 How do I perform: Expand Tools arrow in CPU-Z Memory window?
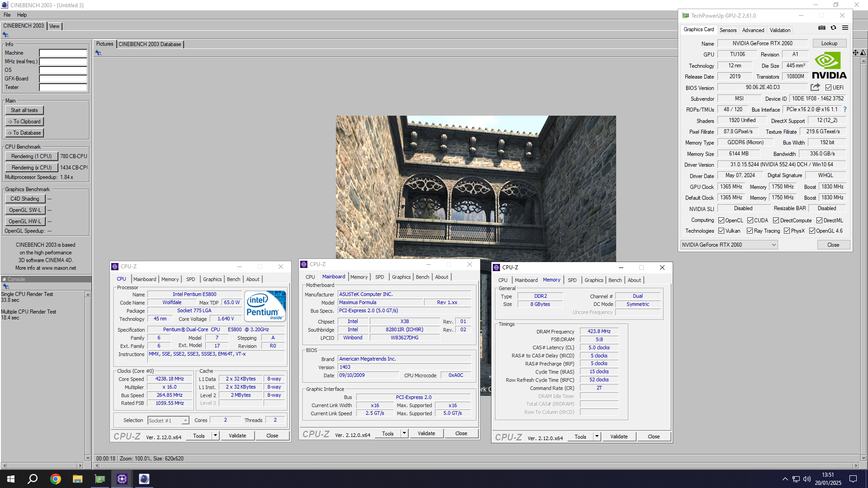click(x=597, y=436)
